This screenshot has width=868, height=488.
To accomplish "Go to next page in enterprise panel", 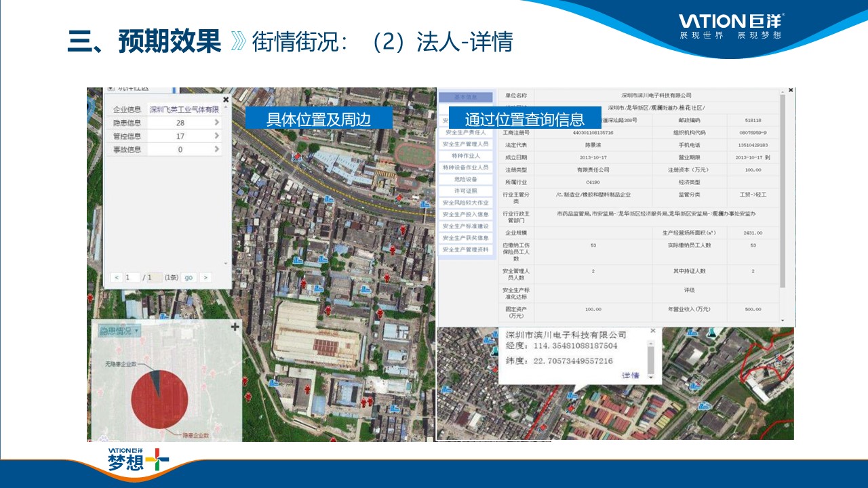I will click(205, 277).
